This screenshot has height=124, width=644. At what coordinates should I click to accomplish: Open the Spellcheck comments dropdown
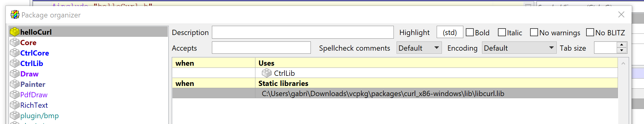coord(419,48)
